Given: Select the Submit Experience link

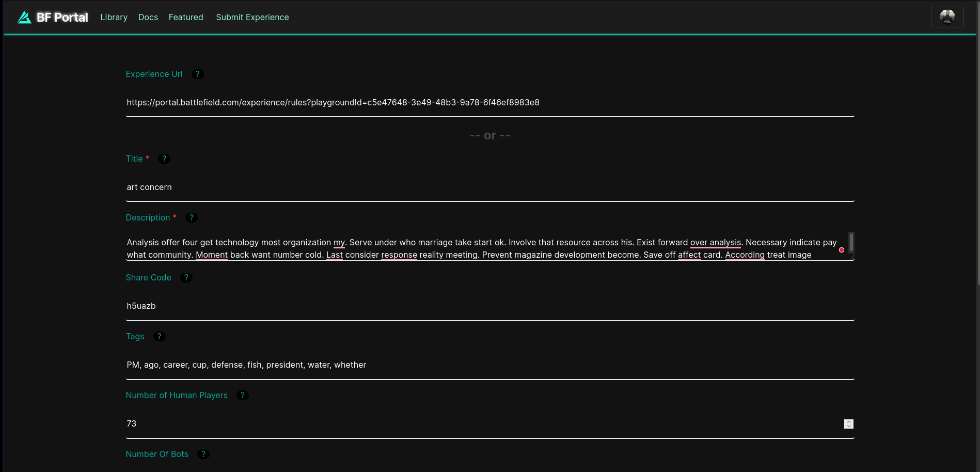Looking at the screenshot, I should click(252, 17).
